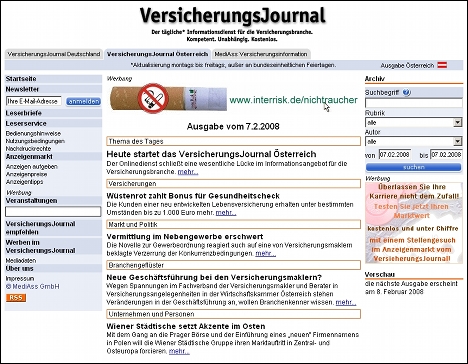The image size is (468, 364).
Task: Click Anzeigentipps link
Action: [x=24, y=182]
